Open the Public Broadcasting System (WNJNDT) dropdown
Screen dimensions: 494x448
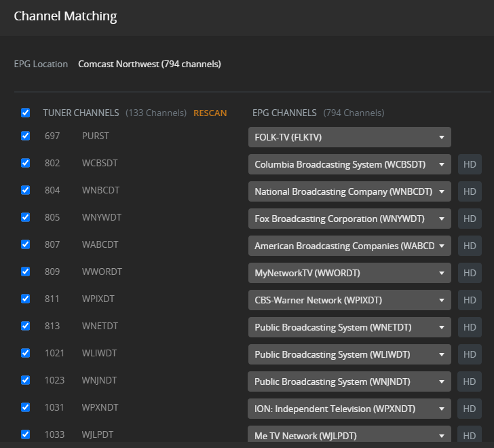pyautogui.click(x=349, y=381)
